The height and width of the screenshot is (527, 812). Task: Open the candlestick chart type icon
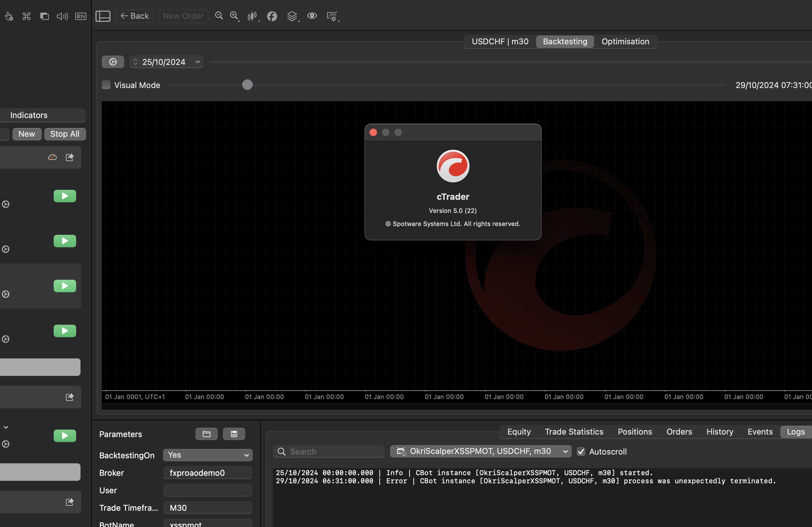tap(252, 16)
